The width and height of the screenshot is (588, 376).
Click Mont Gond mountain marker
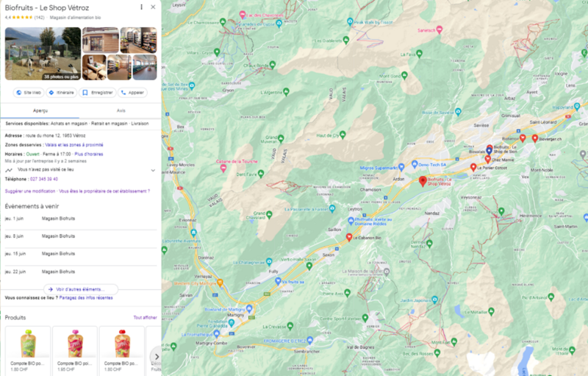click(x=404, y=76)
